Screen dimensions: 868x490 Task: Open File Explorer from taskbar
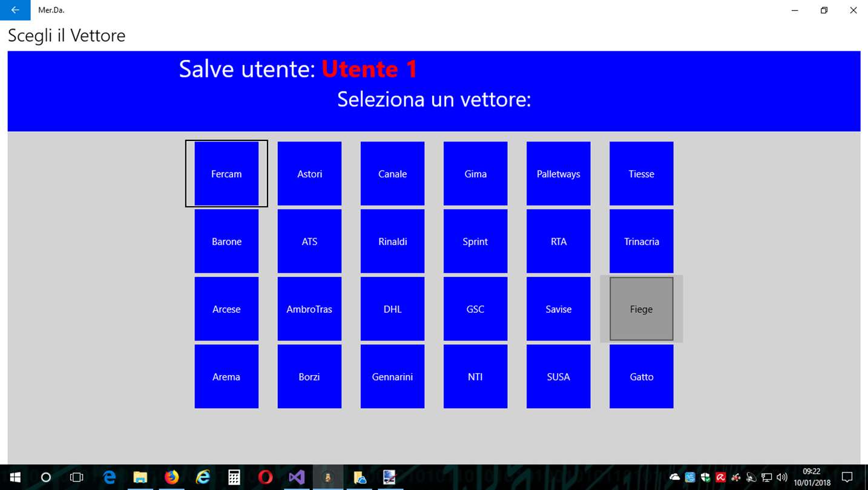coord(140,477)
